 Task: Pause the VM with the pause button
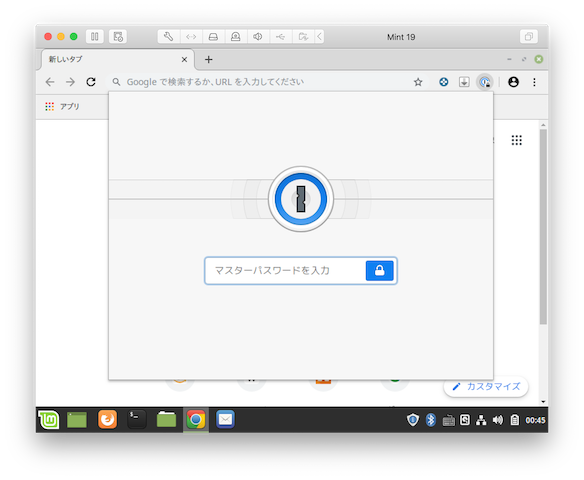pos(95,36)
